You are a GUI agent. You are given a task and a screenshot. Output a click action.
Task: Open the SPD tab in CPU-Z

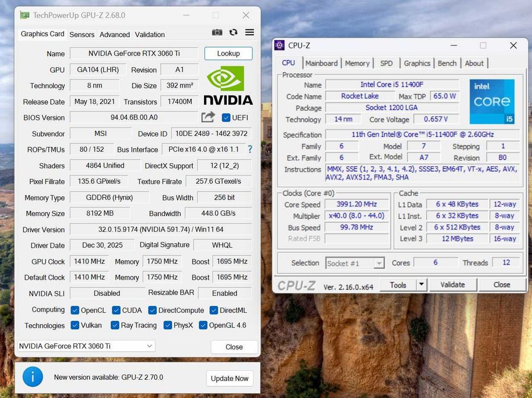coord(386,63)
